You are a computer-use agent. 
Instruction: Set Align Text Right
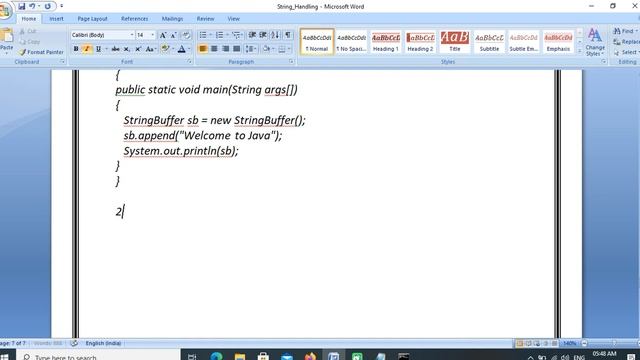[x=225, y=49]
